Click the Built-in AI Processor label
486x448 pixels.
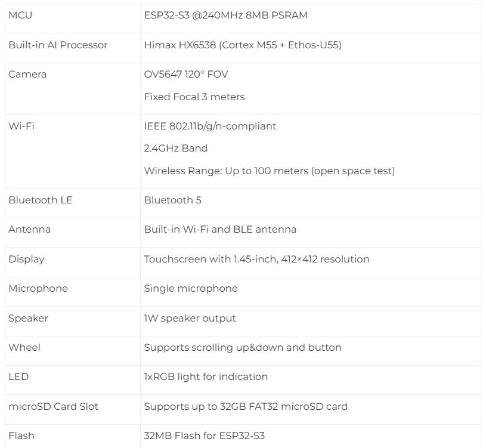coord(58,45)
